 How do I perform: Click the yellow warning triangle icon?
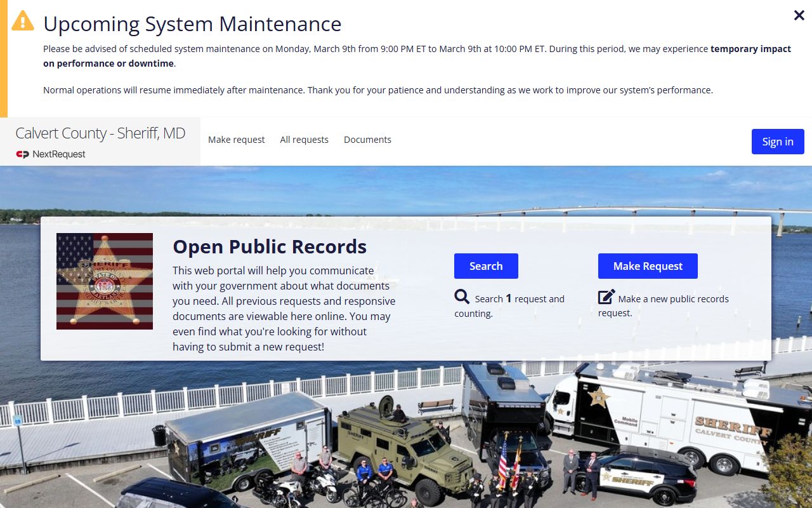point(23,21)
